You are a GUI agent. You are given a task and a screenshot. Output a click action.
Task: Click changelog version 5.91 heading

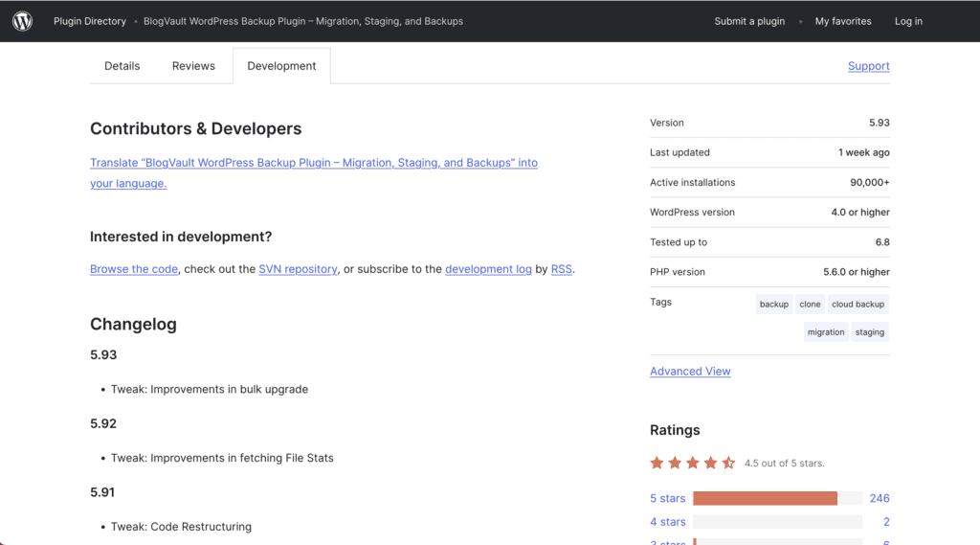pos(102,492)
